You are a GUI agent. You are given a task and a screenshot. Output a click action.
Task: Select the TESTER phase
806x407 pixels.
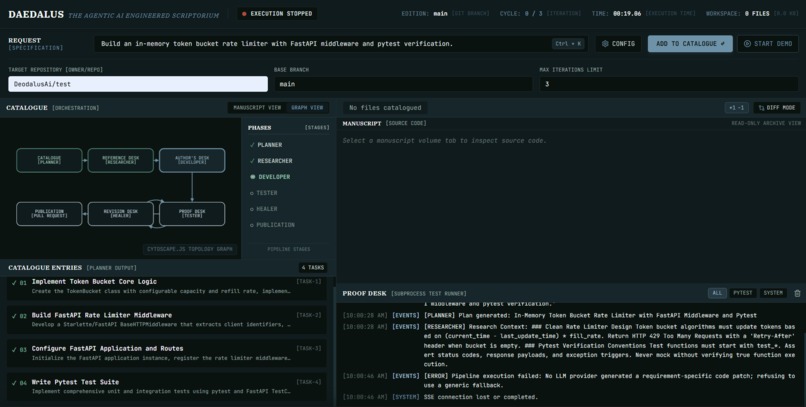(x=264, y=193)
